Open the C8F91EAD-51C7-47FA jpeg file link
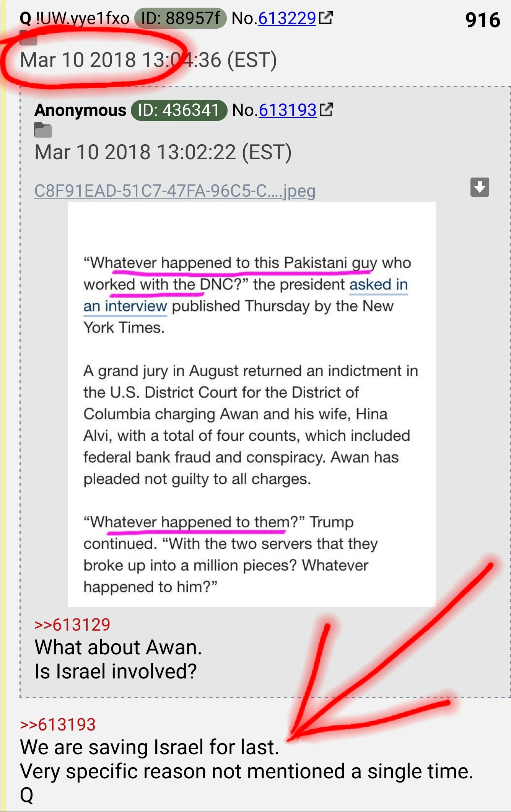Image resolution: width=511 pixels, height=812 pixels. [x=175, y=191]
